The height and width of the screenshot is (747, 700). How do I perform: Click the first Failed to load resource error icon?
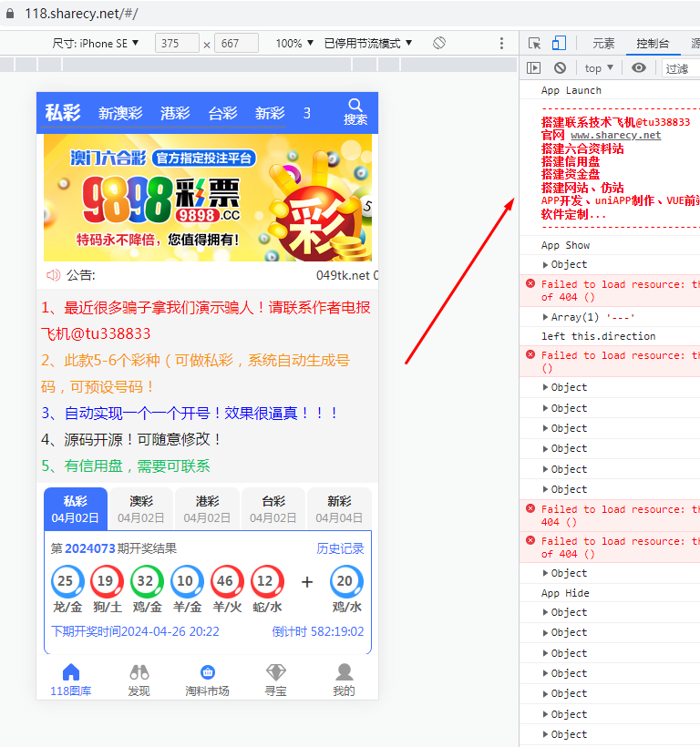(x=530, y=283)
